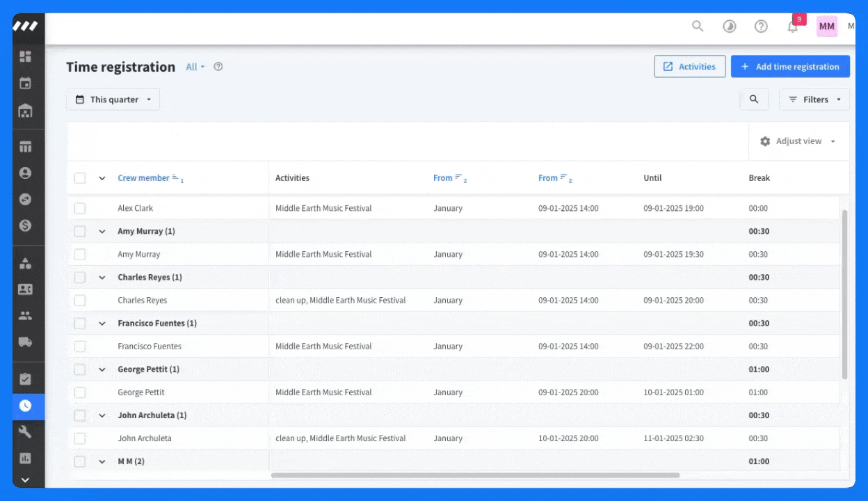Screen dimensions: 868x501
Task: Open the This quarter period dropdown
Action: pos(113,100)
